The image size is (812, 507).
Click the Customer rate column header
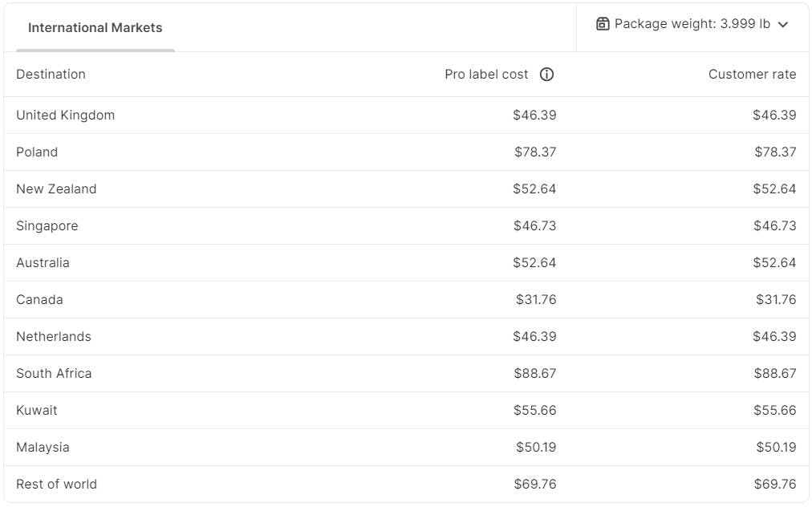point(752,75)
